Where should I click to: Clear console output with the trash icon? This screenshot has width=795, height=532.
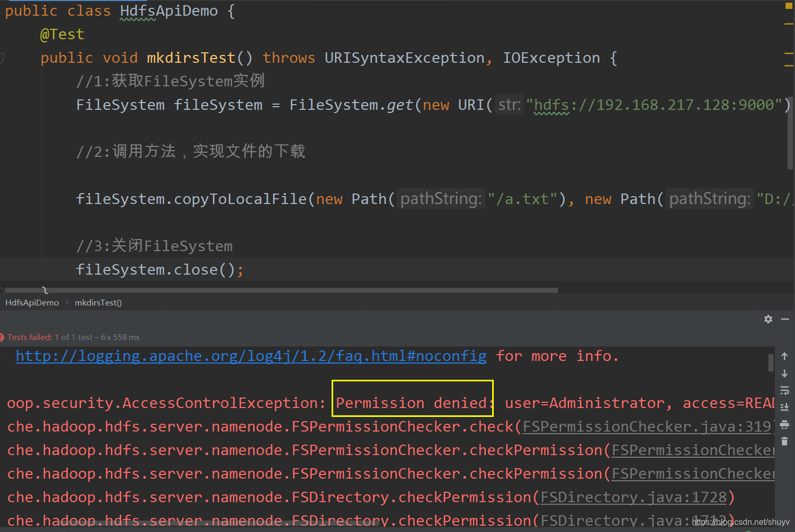pos(785,441)
